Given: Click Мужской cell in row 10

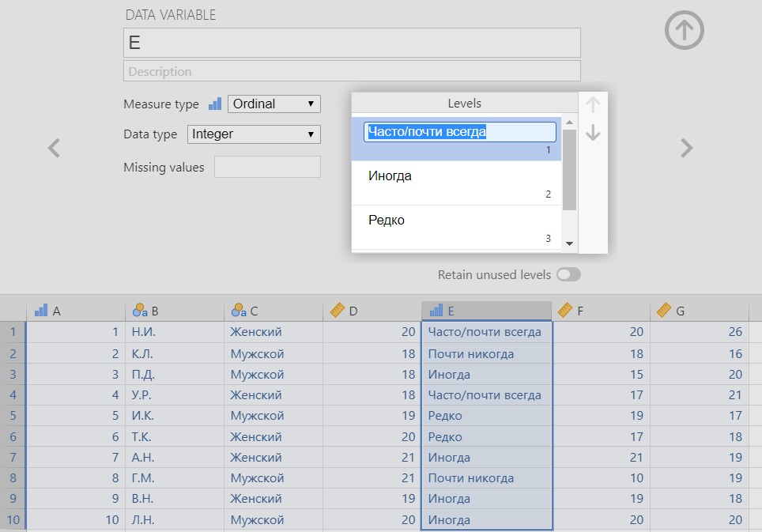Looking at the screenshot, I should pos(273,519).
